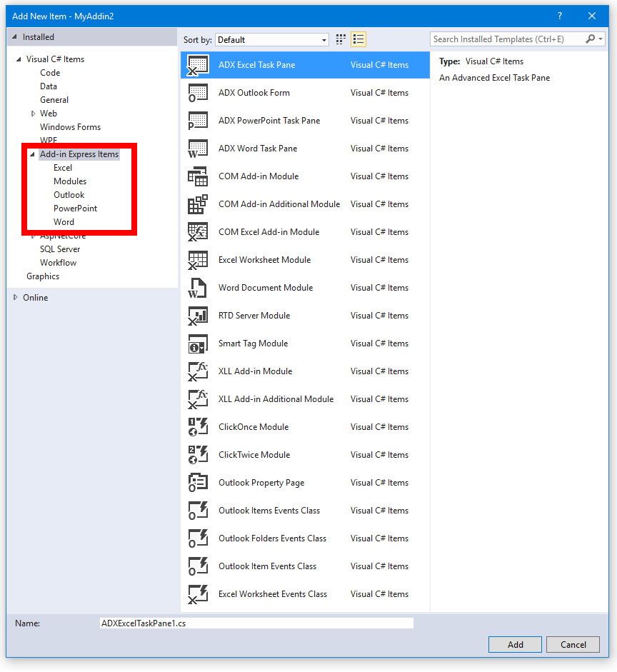Choose the ClickTwice Module icon

[x=198, y=455]
